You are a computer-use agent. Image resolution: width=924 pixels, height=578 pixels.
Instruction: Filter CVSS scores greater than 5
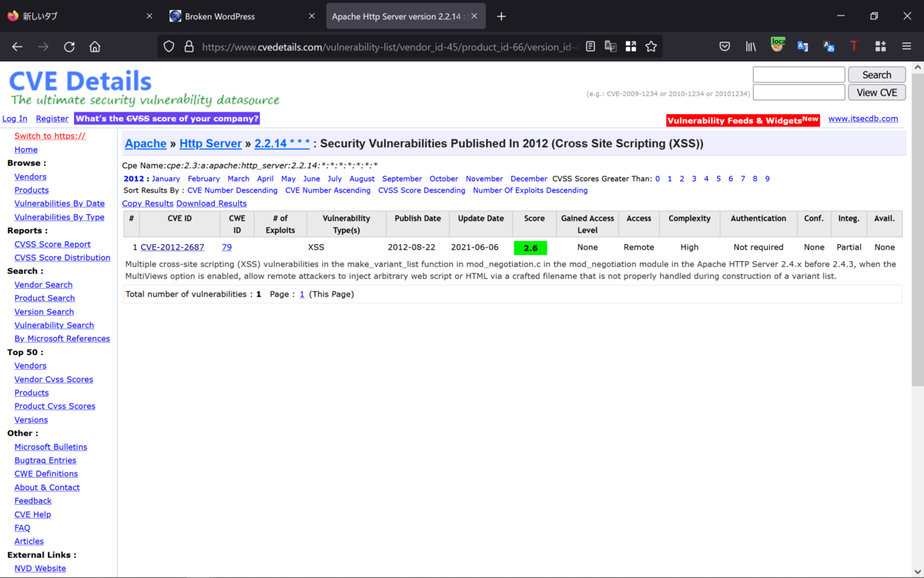pyautogui.click(x=718, y=179)
